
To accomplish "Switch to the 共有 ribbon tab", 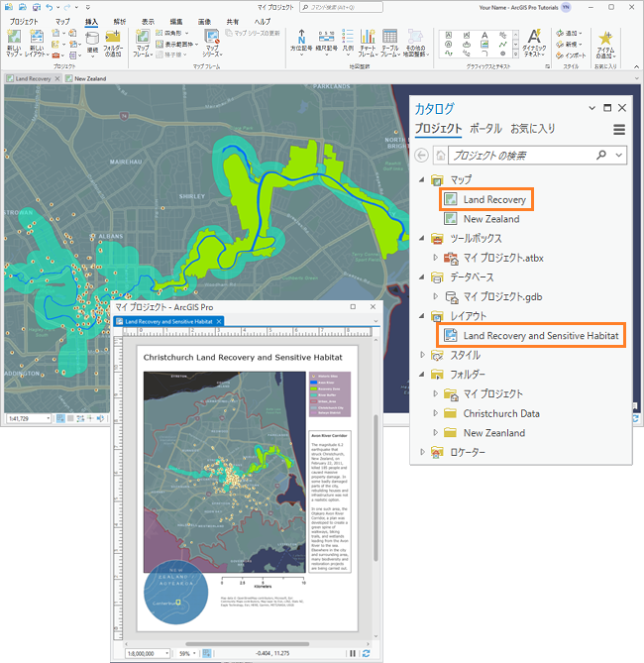I will coord(232,22).
